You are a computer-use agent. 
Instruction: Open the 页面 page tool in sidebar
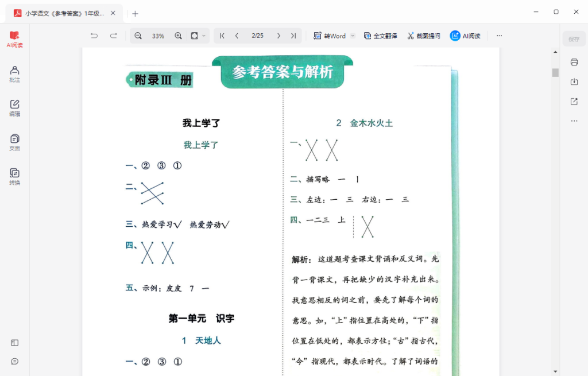click(14, 142)
